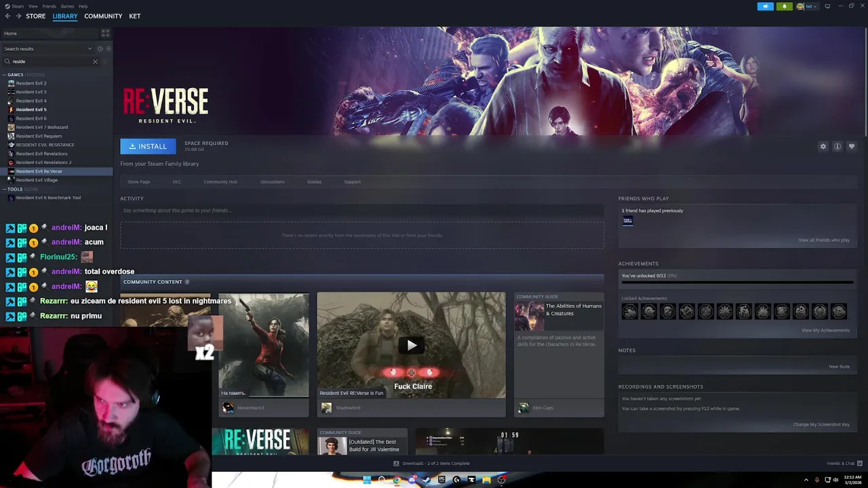This screenshot has height=488, width=868.
Task: Collapse the TOOLS category
Action: click(x=5, y=189)
